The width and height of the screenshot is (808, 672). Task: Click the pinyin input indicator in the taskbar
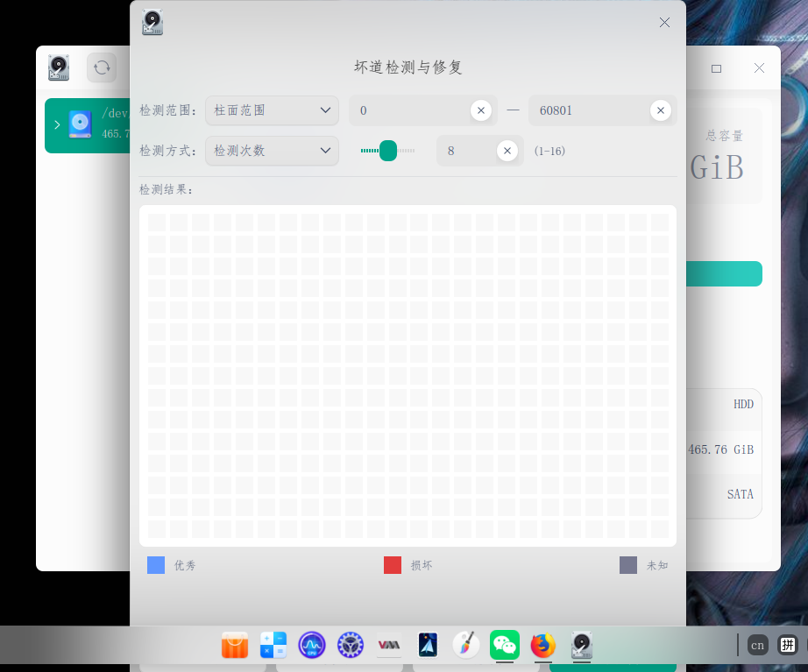click(787, 645)
